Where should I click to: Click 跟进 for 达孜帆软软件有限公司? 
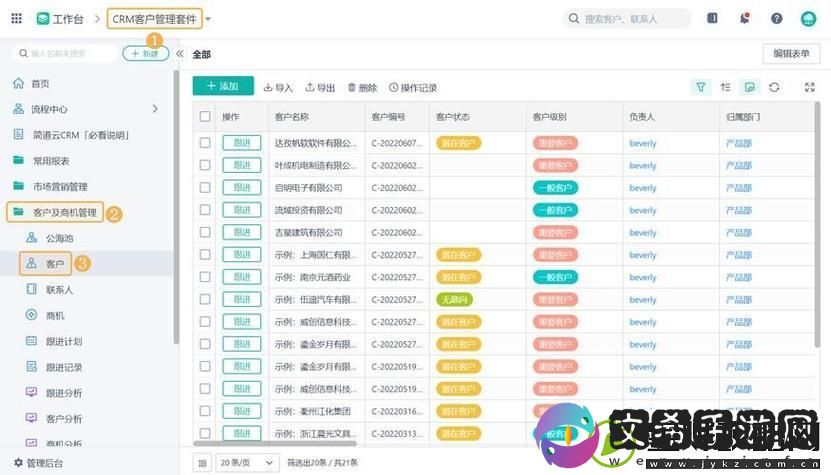[x=242, y=143]
